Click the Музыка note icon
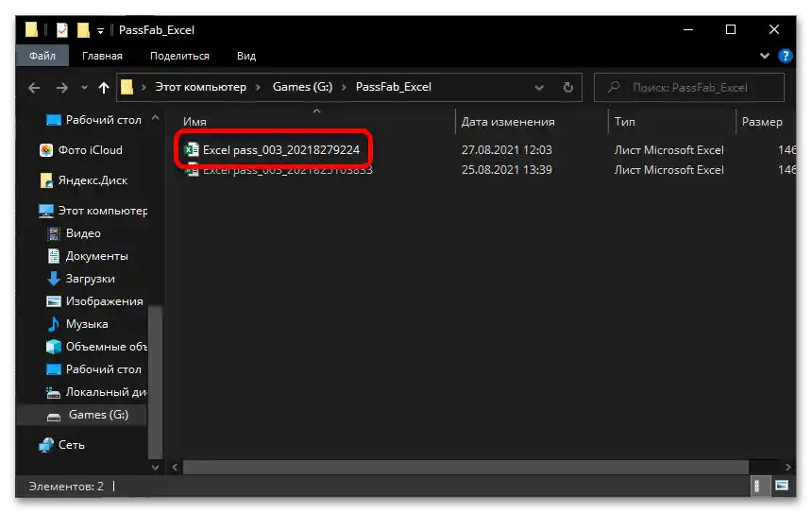The height and width of the screenshot is (513, 812). [53, 324]
